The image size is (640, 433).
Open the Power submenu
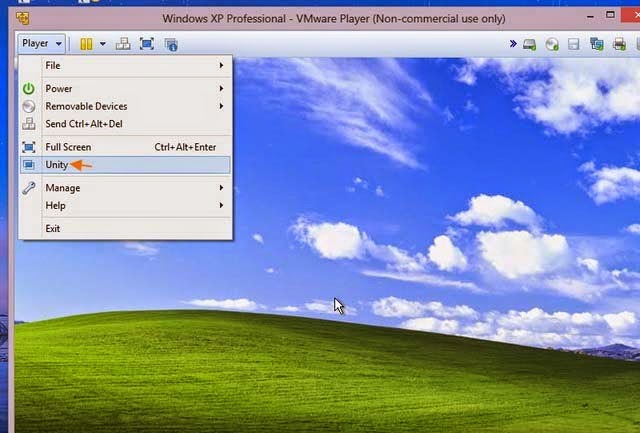point(125,89)
